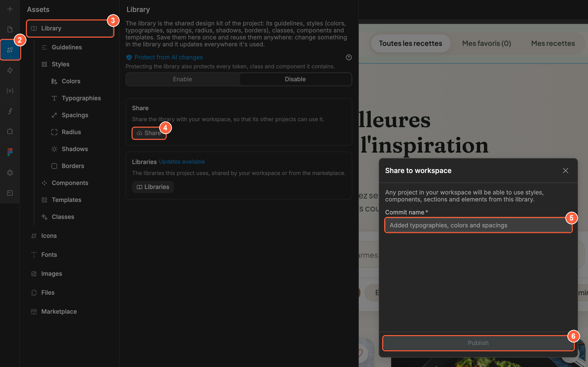Enable AI change protection
Viewport: 588px width, 367px height.
(x=182, y=79)
